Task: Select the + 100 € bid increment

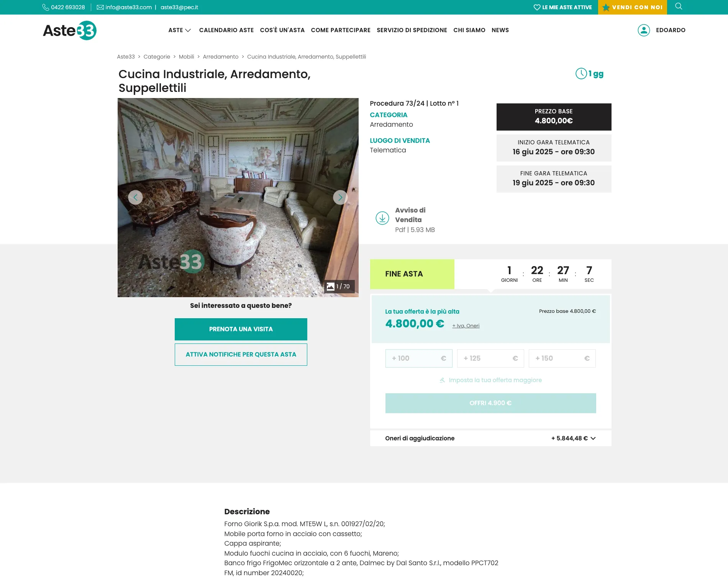Action: [x=419, y=358]
